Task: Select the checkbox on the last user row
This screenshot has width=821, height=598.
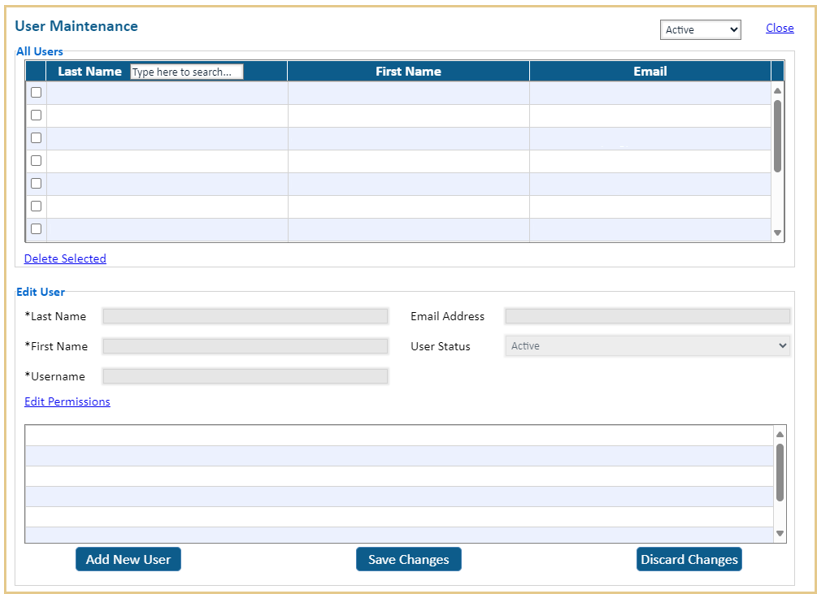Action: [x=35, y=229]
